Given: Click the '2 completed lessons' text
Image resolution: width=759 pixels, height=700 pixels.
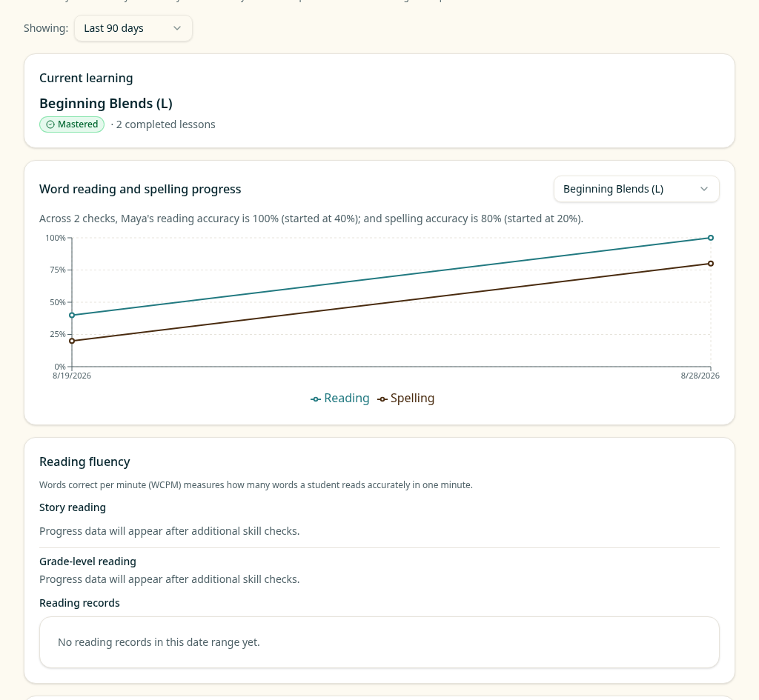Looking at the screenshot, I should tap(165, 124).
